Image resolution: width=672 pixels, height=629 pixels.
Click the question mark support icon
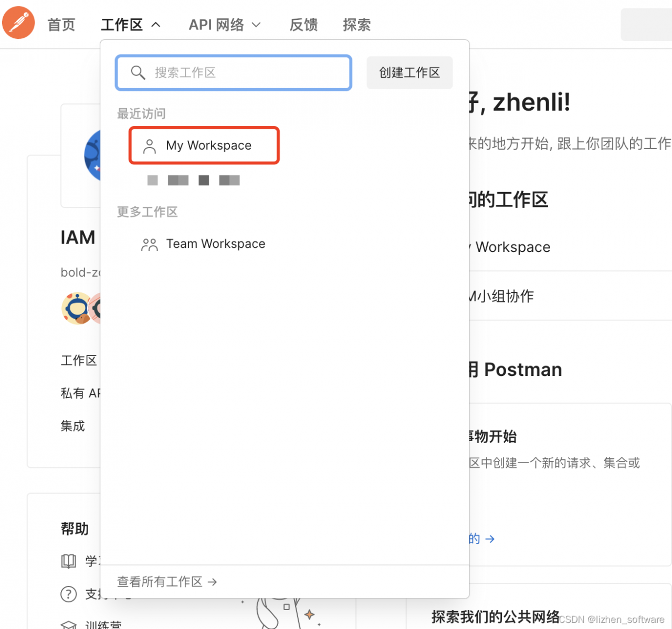click(69, 594)
